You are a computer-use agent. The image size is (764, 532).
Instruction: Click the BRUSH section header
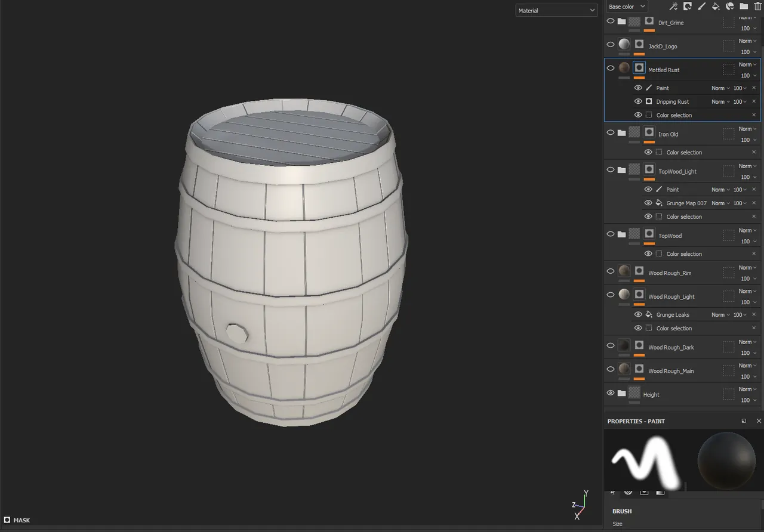(x=622, y=511)
